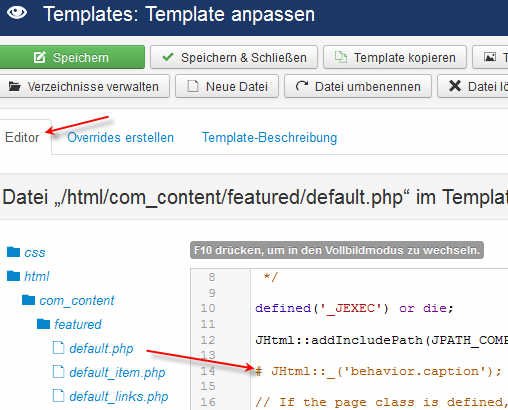Open the Template-Beschreibung tab
Viewport: 508px width, 410px height.
(270, 137)
